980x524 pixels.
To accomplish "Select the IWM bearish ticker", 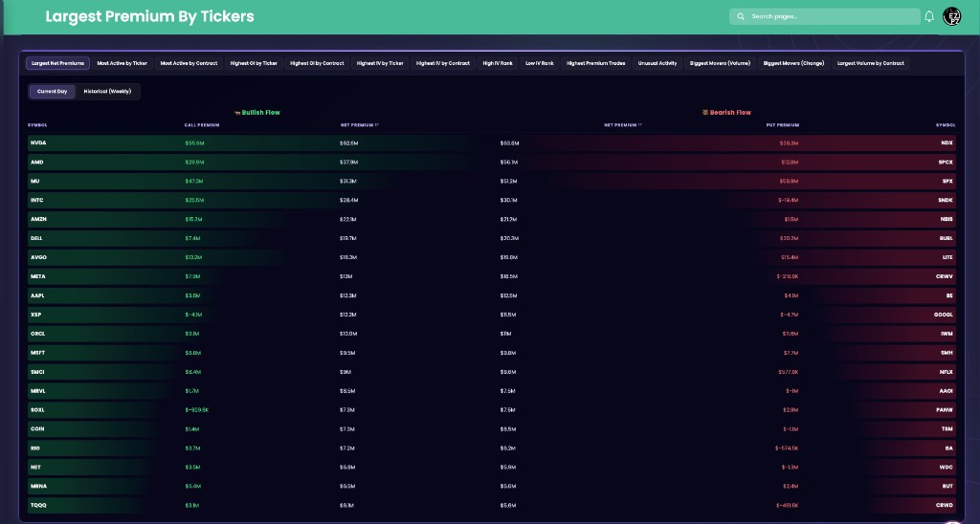I will click(947, 334).
